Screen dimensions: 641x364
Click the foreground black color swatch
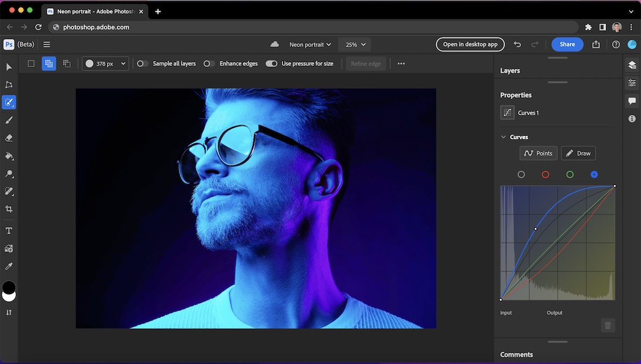[x=8, y=287]
